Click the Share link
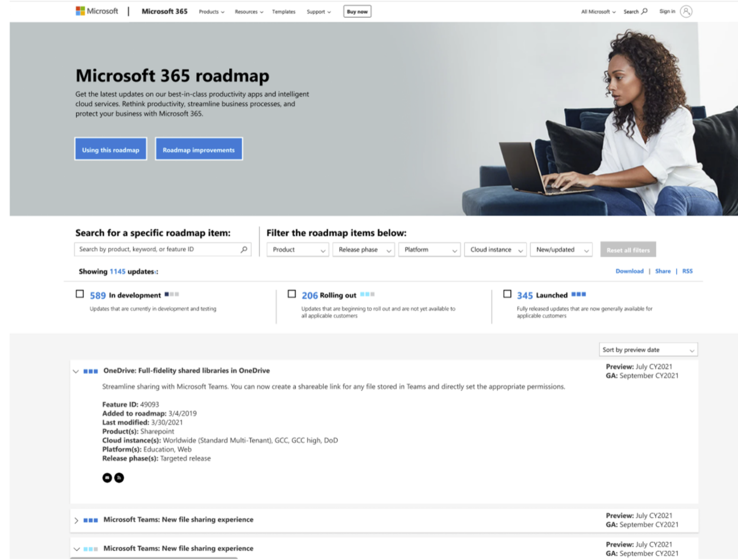This screenshot has height=560, width=738. 663,271
